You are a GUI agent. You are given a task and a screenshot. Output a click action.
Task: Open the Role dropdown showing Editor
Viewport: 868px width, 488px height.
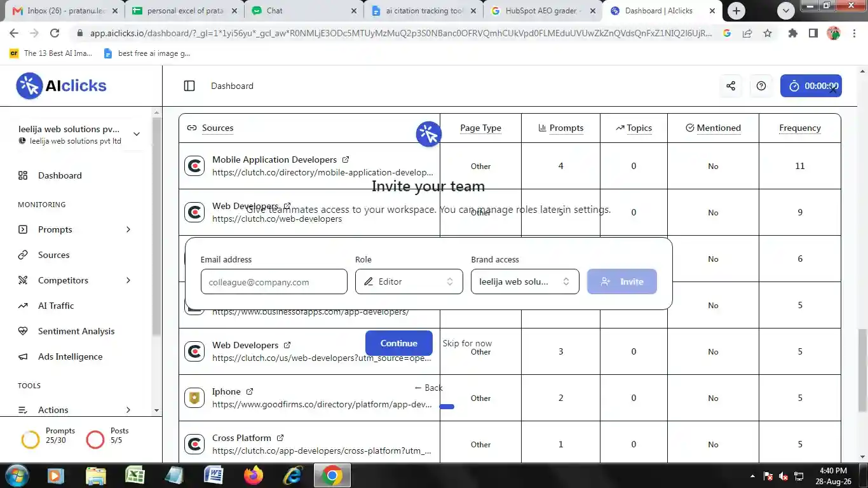(409, 281)
